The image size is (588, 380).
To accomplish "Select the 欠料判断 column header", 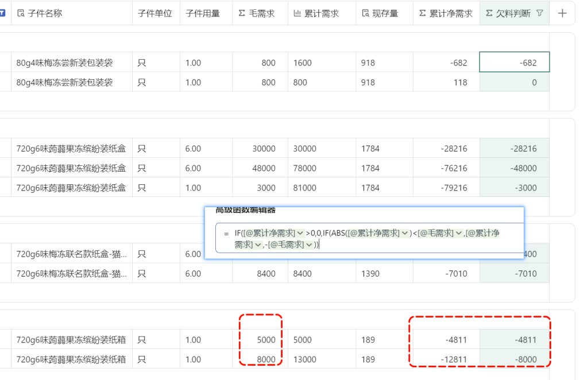I will [x=514, y=13].
